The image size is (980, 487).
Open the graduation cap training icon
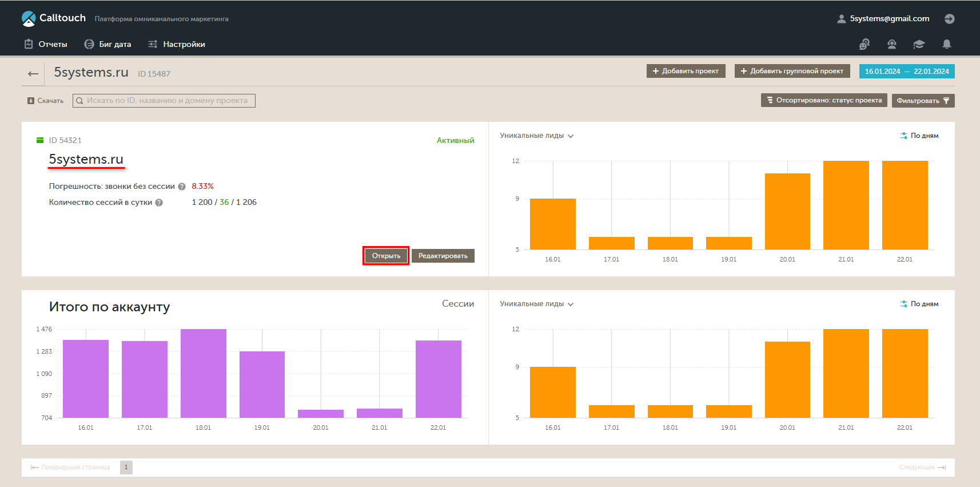coord(919,44)
